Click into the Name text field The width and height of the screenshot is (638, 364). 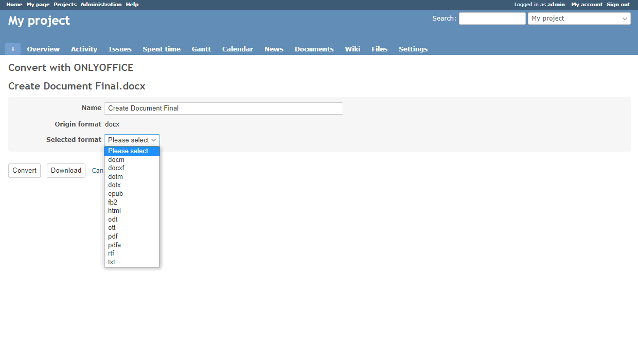tap(223, 108)
